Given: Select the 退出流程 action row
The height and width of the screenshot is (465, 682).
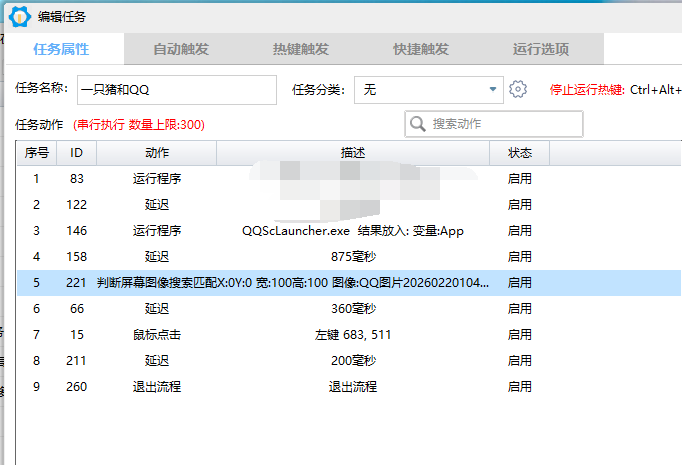Looking at the screenshot, I should (x=157, y=386).
